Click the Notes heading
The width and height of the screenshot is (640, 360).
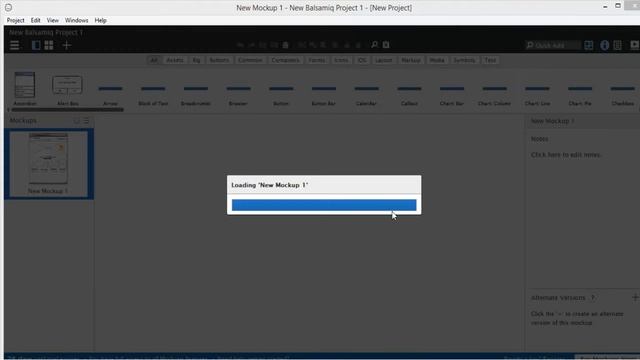pos(540,139)
